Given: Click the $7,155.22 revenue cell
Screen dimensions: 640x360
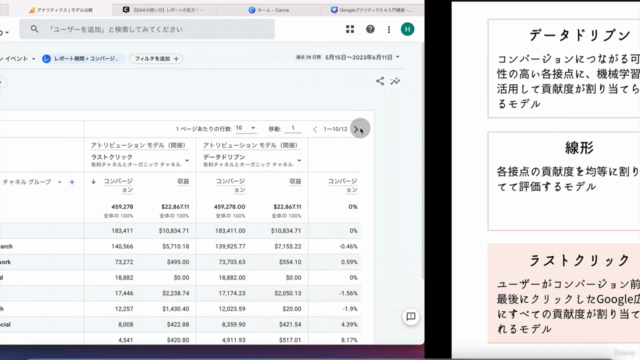Looking at the screenshot, I should click(288, 246).
